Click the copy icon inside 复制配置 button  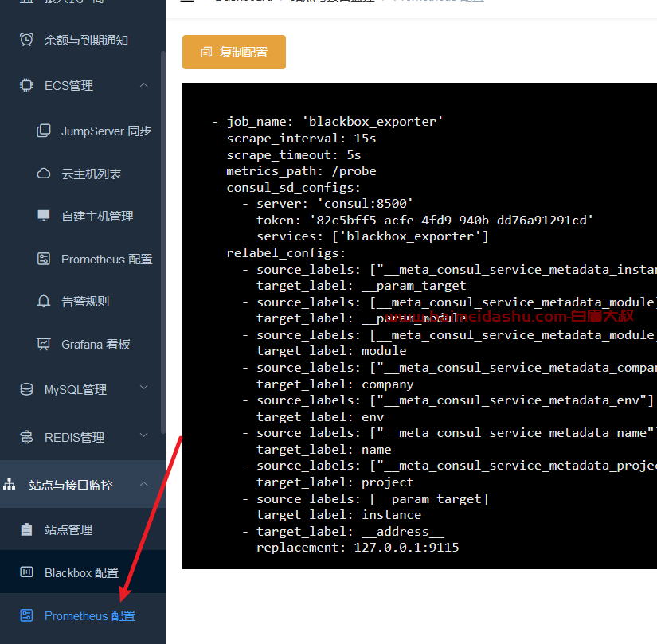206,52
